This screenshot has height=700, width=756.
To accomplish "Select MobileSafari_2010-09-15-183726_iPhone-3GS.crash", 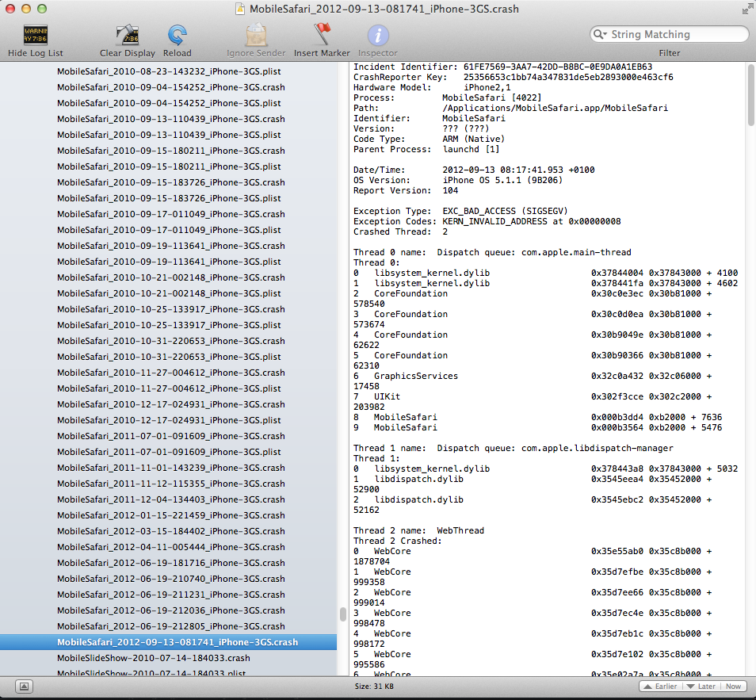I will (x=170, y=182).
